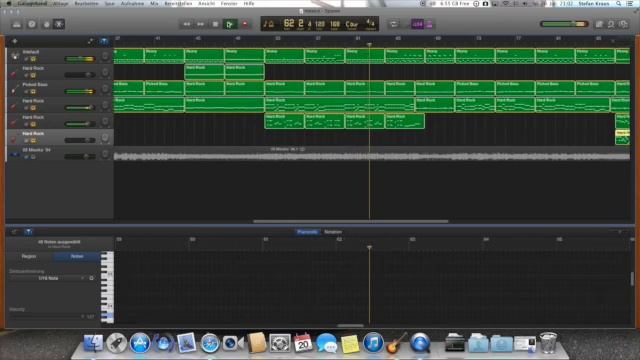The height and width of the screenshot is (360, 640).
Task: Open the Apple Loops browser
Action: coord(611,24)
